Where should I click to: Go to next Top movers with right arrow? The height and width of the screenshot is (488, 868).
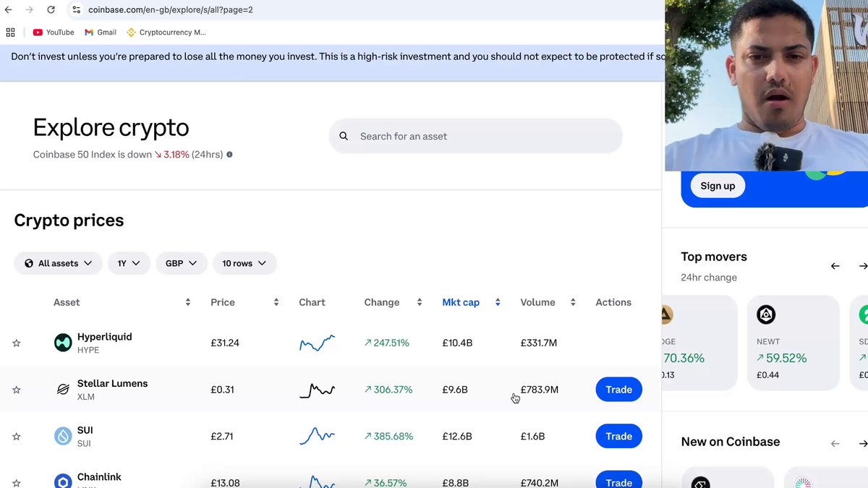(x=863, y=266)
